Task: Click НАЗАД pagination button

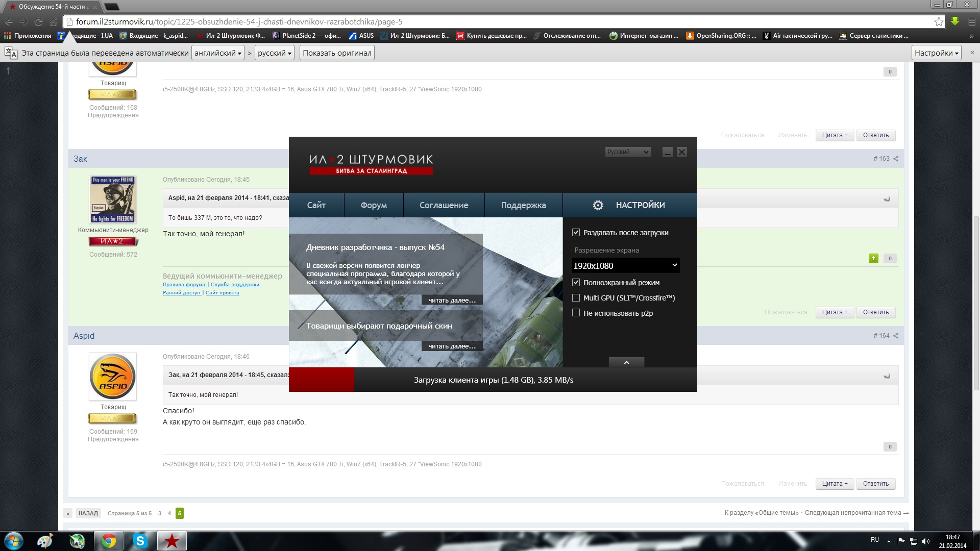Action: point(88,513)
